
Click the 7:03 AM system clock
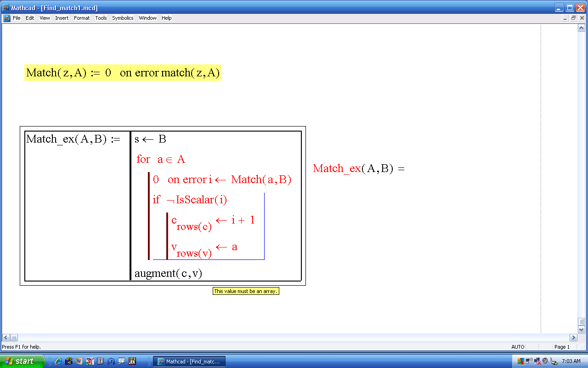tap(571, 361)
